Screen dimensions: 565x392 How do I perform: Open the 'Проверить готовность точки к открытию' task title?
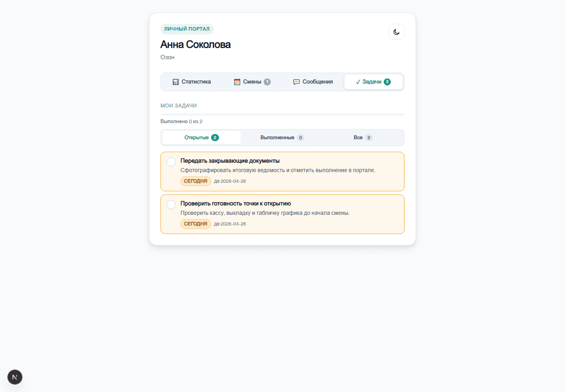click(x=236, y=203)
